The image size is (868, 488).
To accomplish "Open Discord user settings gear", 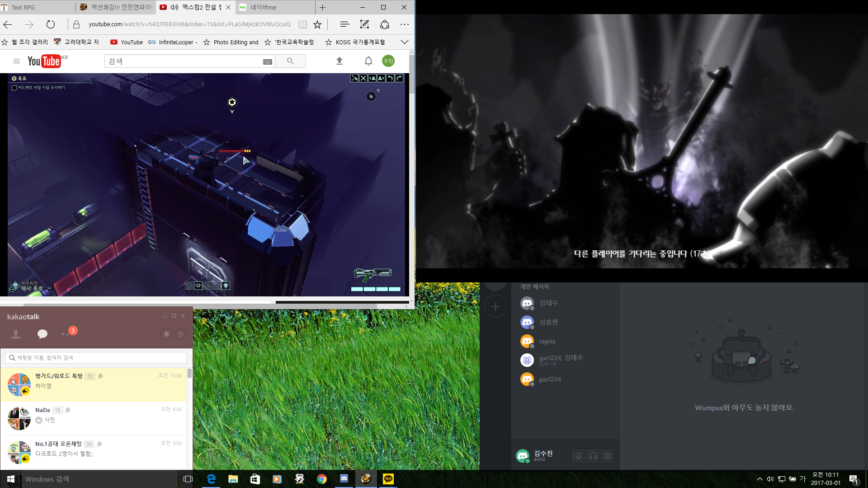I will 608,456.
